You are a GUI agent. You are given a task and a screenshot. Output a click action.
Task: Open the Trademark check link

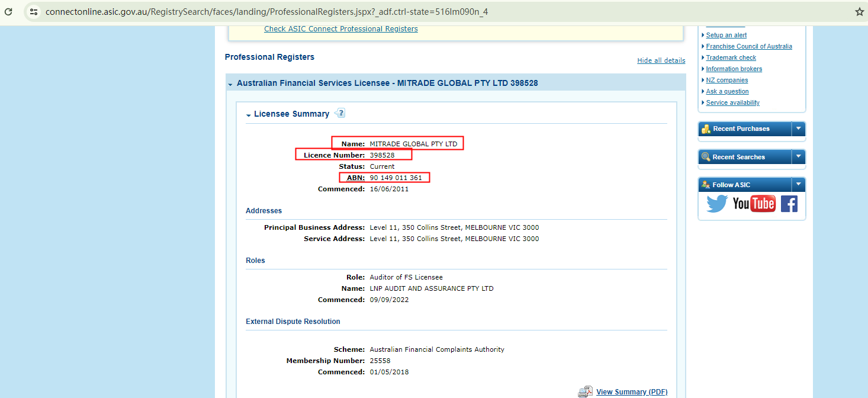click(x=731, y=57)
